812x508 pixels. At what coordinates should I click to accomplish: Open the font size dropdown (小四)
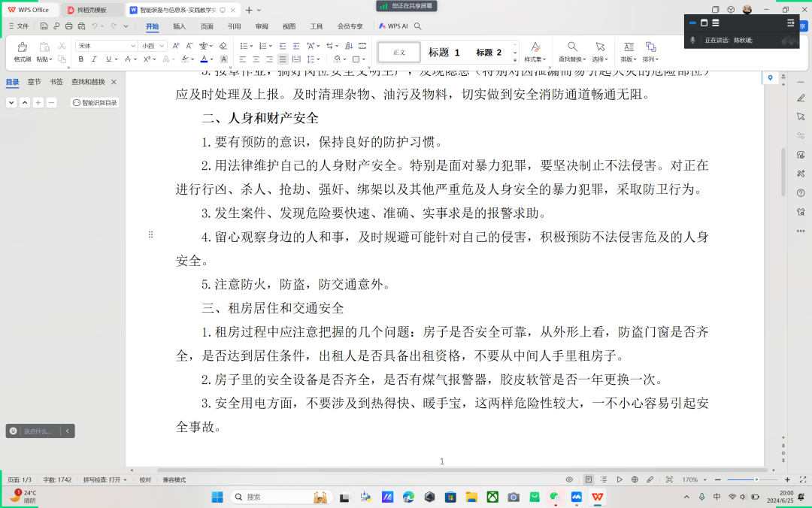click(153, 46)
